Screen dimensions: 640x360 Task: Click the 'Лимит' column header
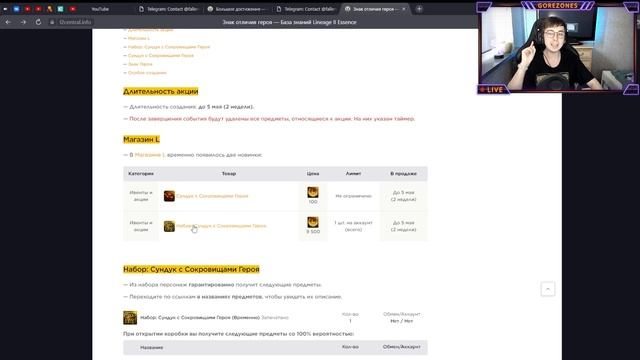[x=353, y=173]
